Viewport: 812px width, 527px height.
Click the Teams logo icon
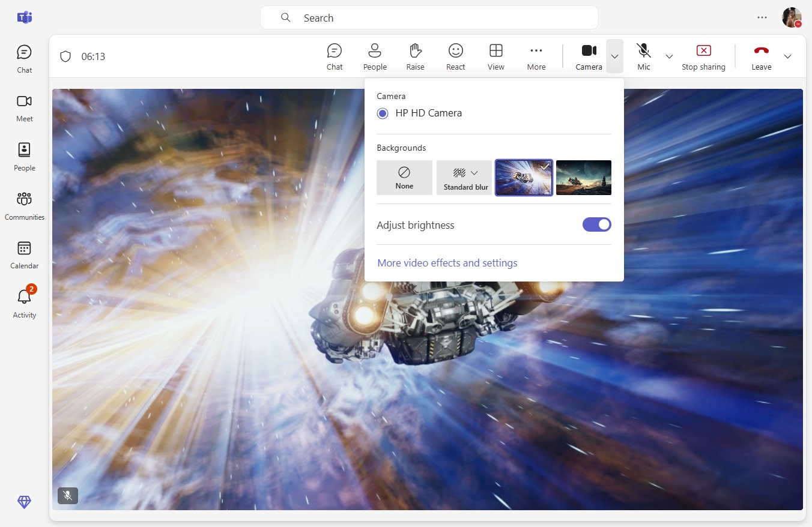pyautogui.click(x=25, y=17)
